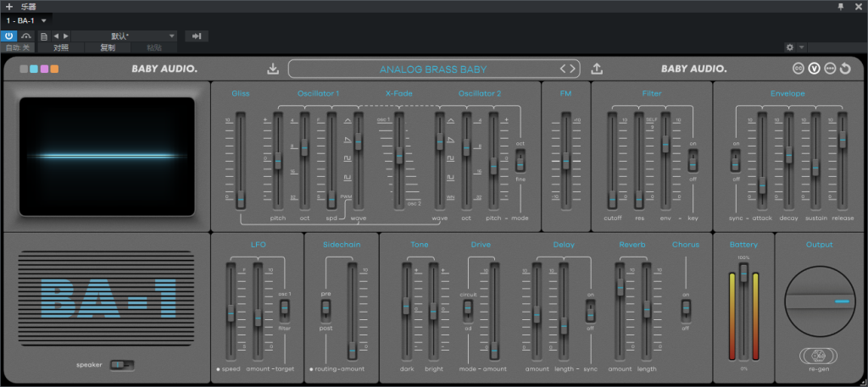Viewport: 868px width, 387px height.
Task: Click the 复制 copy button
Action: click(x=108, y=47)
